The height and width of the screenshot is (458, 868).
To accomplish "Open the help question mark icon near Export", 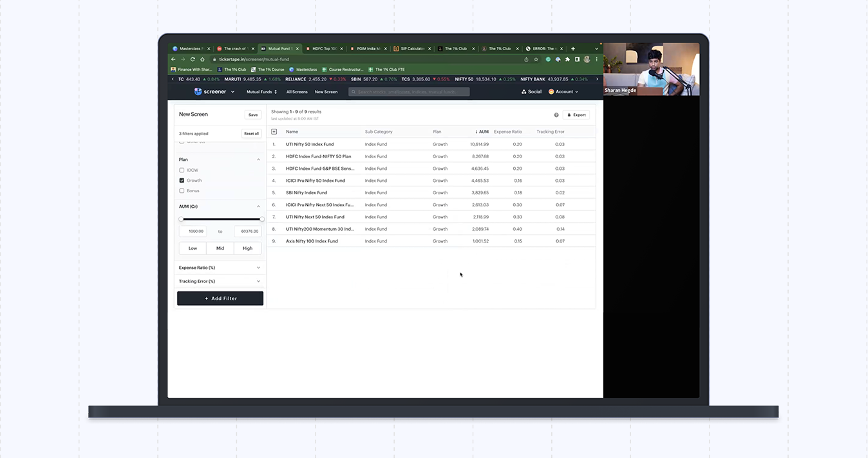I will pyautogui.click(x=556, y=115).
